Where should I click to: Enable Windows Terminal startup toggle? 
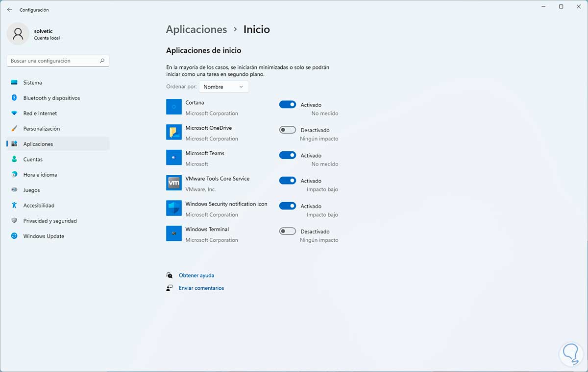(x=288, y=231)
